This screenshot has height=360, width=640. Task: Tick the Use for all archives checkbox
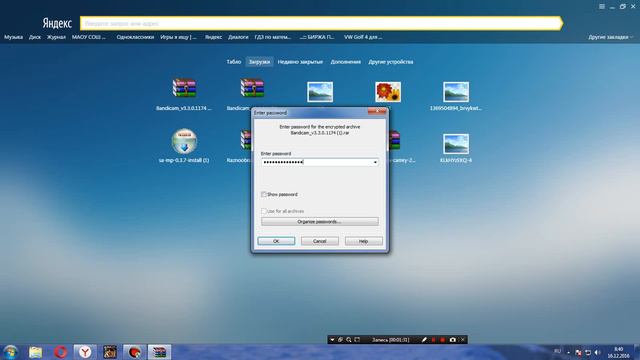click(x=264, y=211)
